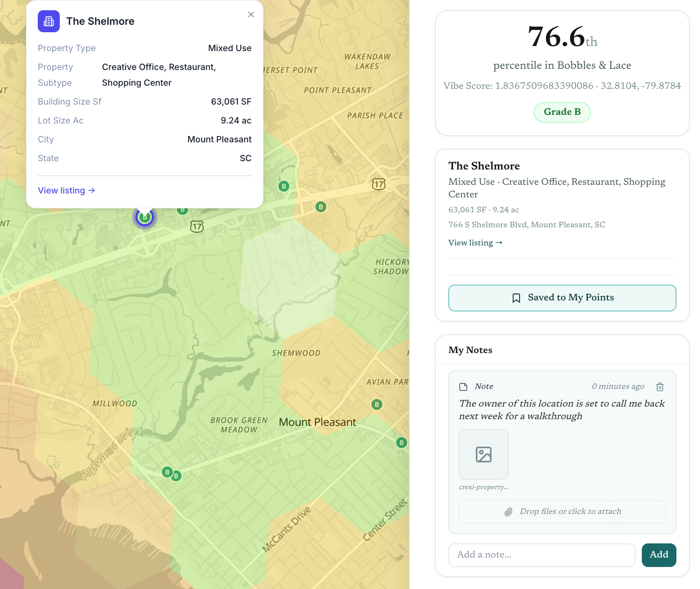The width and height of the screenshot is (700, 589).
Task: Click View listing link in side panel
Action: coord(475,243)
